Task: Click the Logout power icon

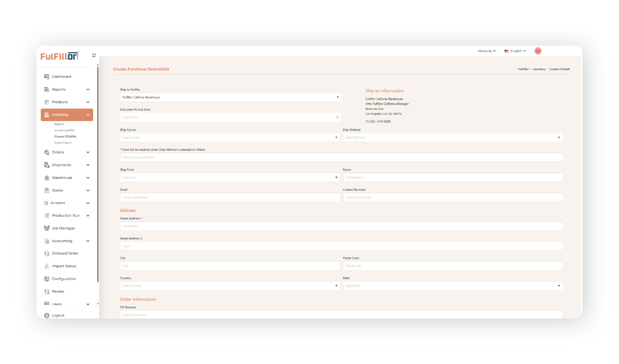Action: (47, 316)
